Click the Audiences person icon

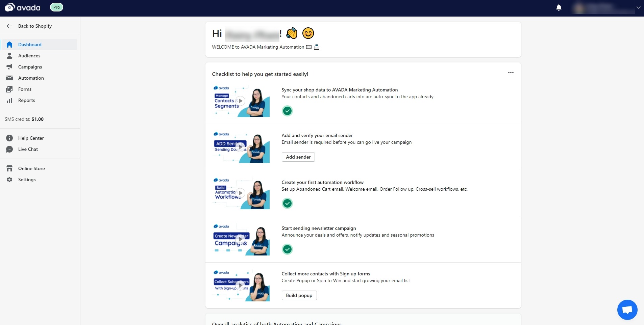point(9,56)
